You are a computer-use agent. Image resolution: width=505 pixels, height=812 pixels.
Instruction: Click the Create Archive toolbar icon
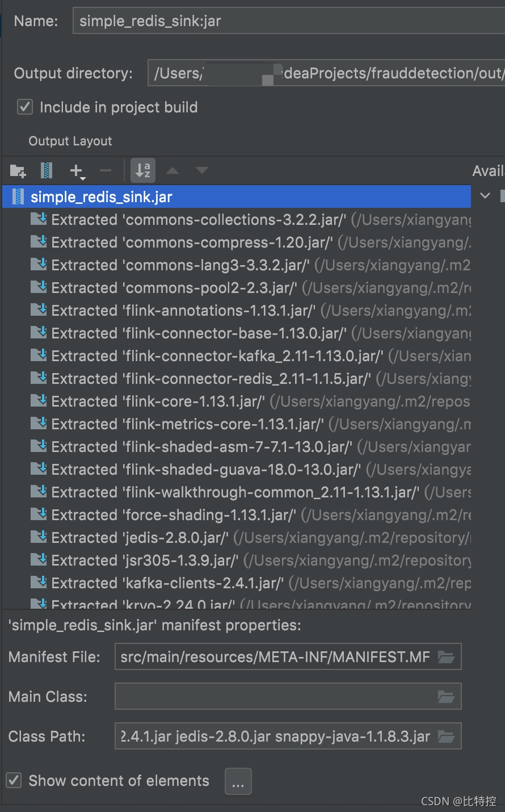47,170
